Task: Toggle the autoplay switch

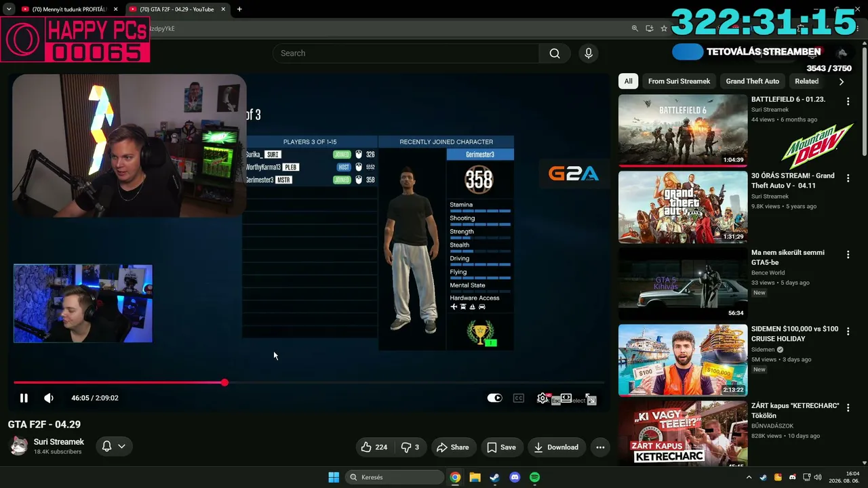Action: [x=494, y=398]
